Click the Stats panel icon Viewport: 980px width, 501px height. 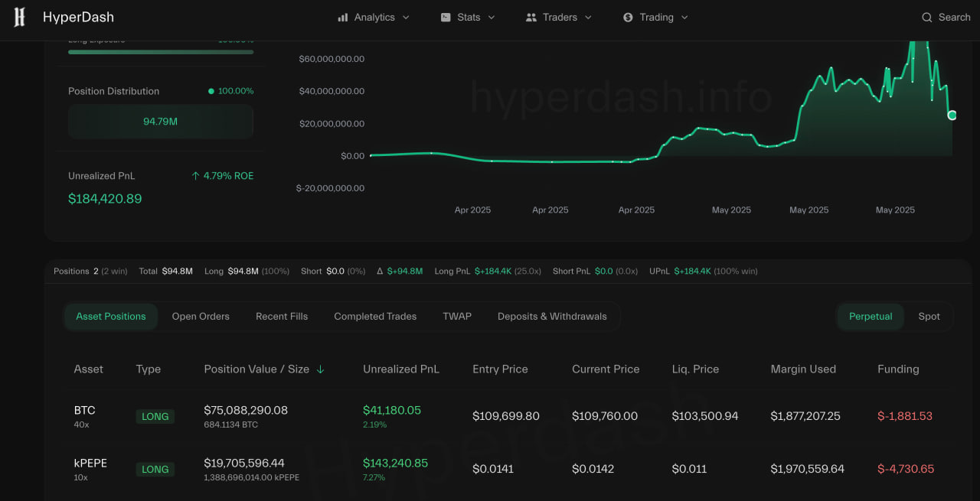coord(446,17)
